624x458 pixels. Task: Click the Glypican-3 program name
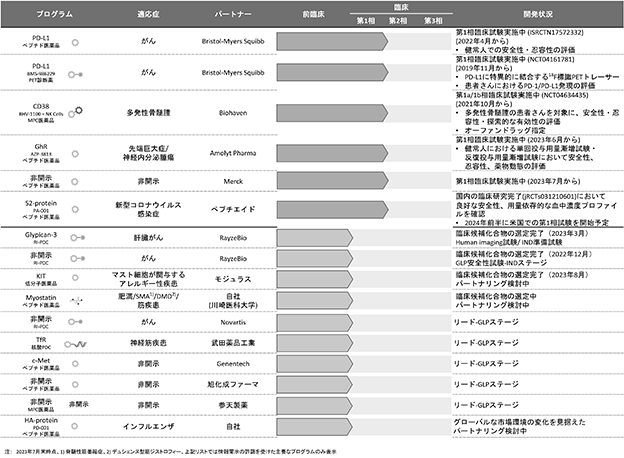tap(41, 235)
